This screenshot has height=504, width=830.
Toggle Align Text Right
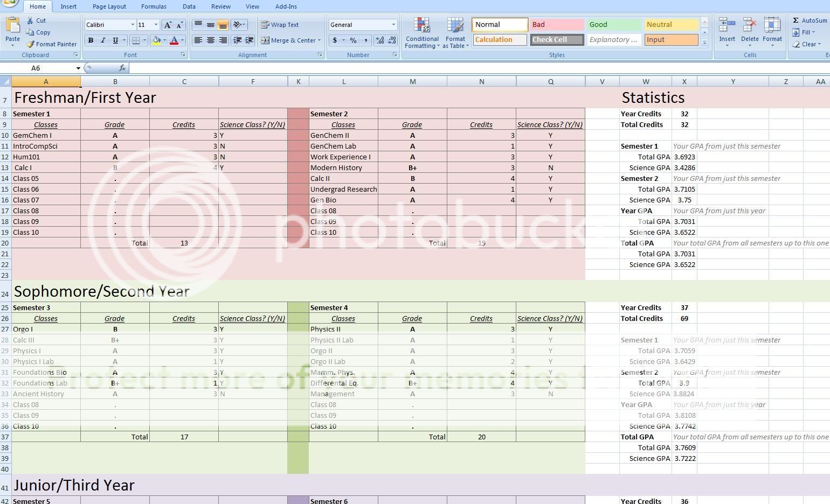[x=223, y=40]
